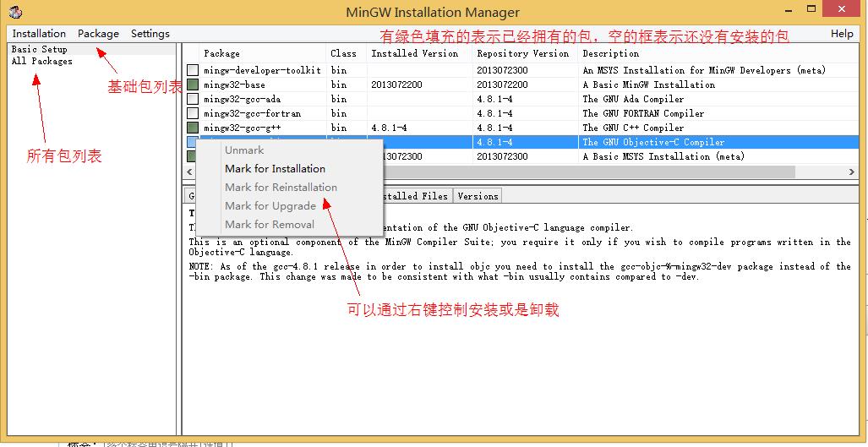The width and height of the screenshot is (868, 447).
Task: Click 'The GNU FORTRAN Compiler' description
Action: coord(643,113)
